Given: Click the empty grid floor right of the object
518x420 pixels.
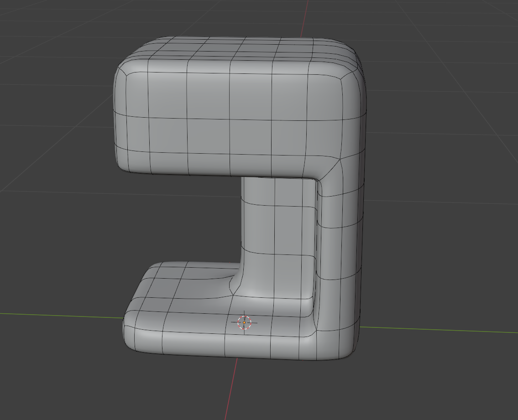Looking at the screenshot, I should click(x=440, y=231).
